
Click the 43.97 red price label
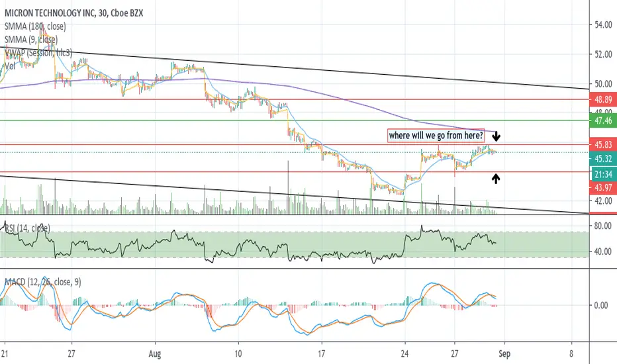click(x=603, y=188)
